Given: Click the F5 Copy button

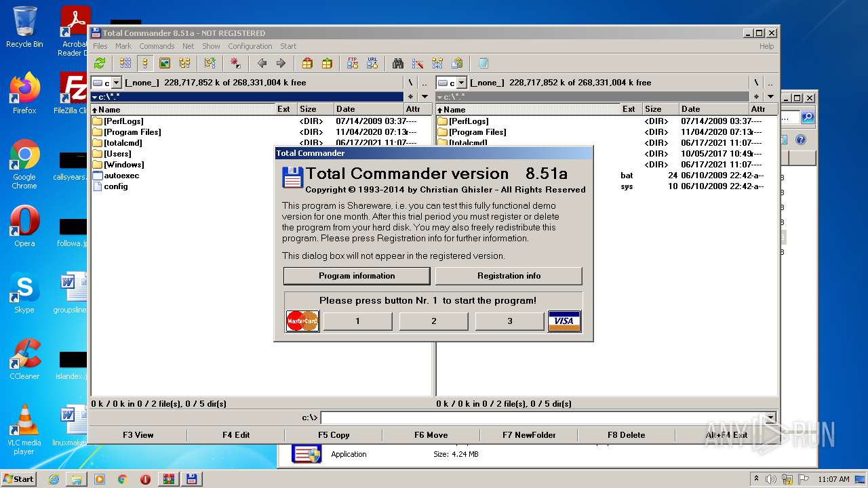Looking at the screenshot, I should point(334,435).
